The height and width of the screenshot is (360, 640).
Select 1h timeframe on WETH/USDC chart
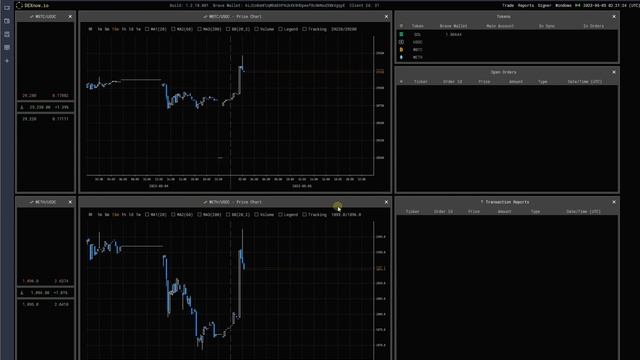point(124,215)
